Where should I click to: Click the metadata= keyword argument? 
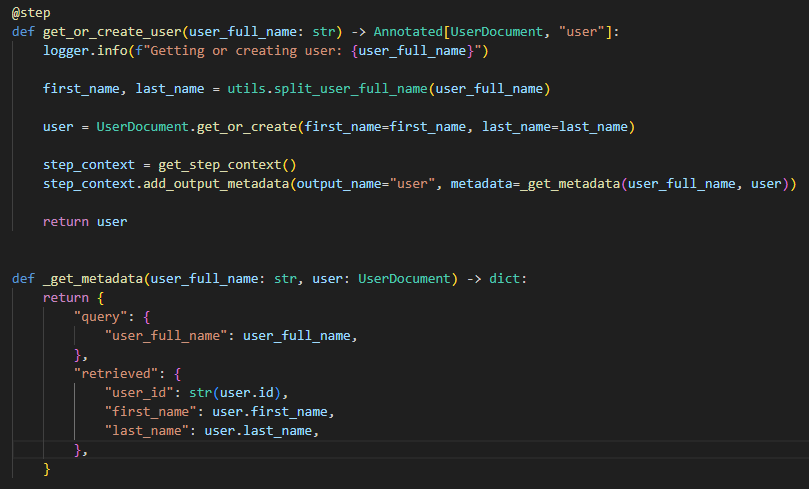pos(485,184)
